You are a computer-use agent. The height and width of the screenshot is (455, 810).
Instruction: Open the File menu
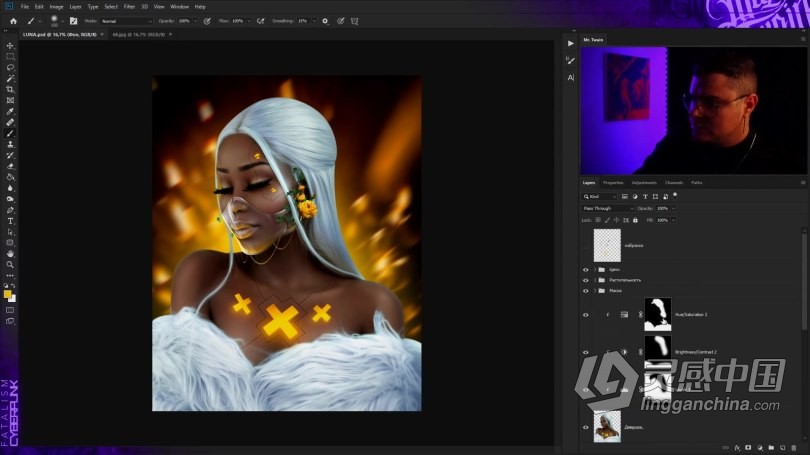25,7
